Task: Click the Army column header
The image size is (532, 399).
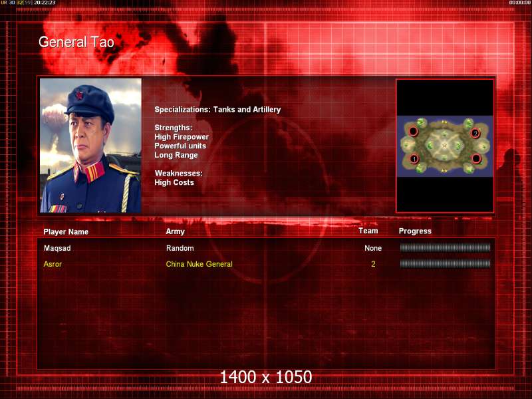Action: point(175,231)
